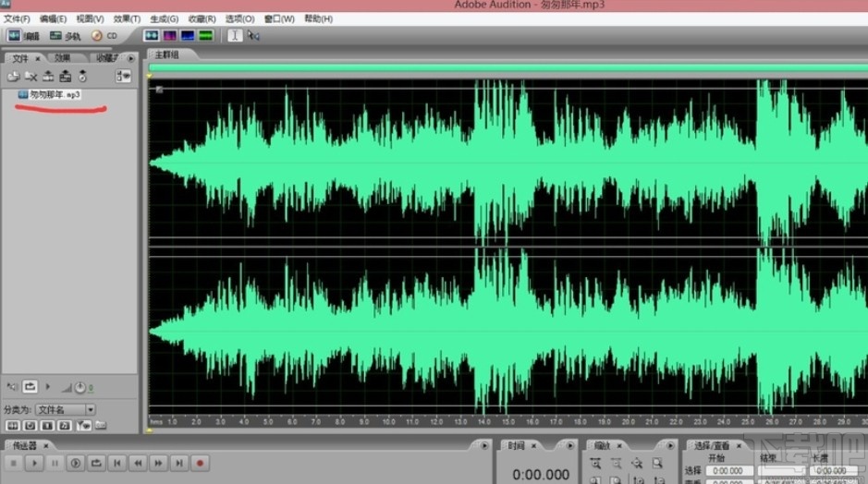Go to beginning transport button
The width and height of the screenshot is (868, 484).
click(x=117, y=463)
